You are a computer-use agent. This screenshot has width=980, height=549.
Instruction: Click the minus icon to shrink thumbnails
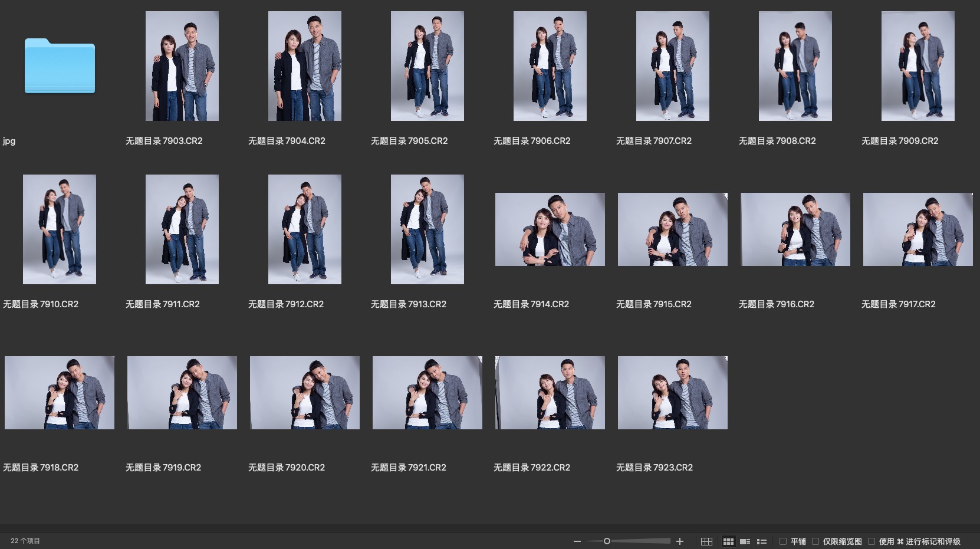[577, 541]
